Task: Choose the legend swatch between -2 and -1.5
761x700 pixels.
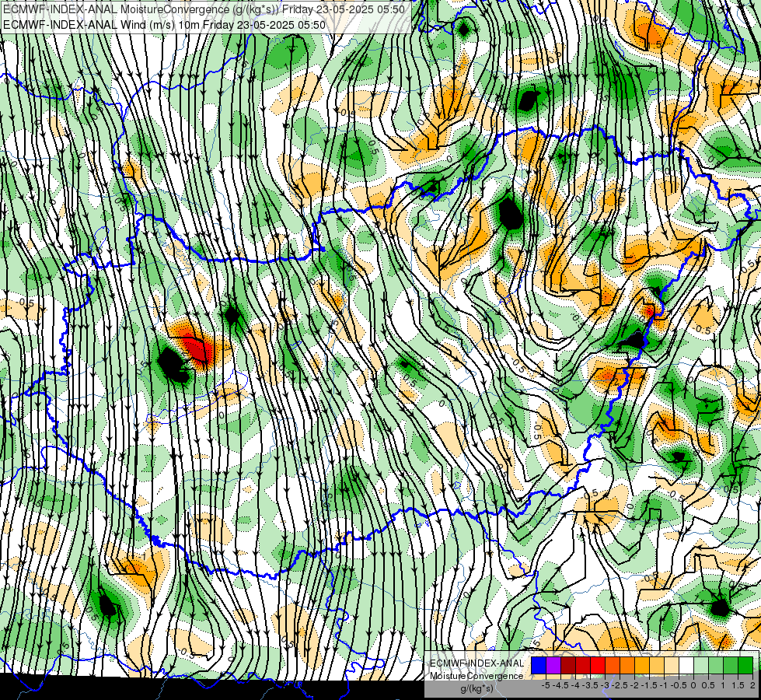Action: point(642,666)
